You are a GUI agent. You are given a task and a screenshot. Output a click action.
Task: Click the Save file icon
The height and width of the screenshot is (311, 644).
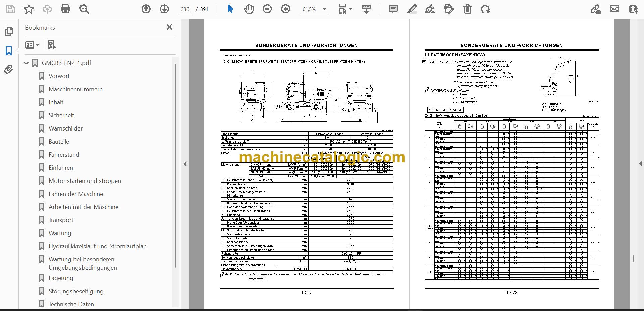click(x=10, y=9)
